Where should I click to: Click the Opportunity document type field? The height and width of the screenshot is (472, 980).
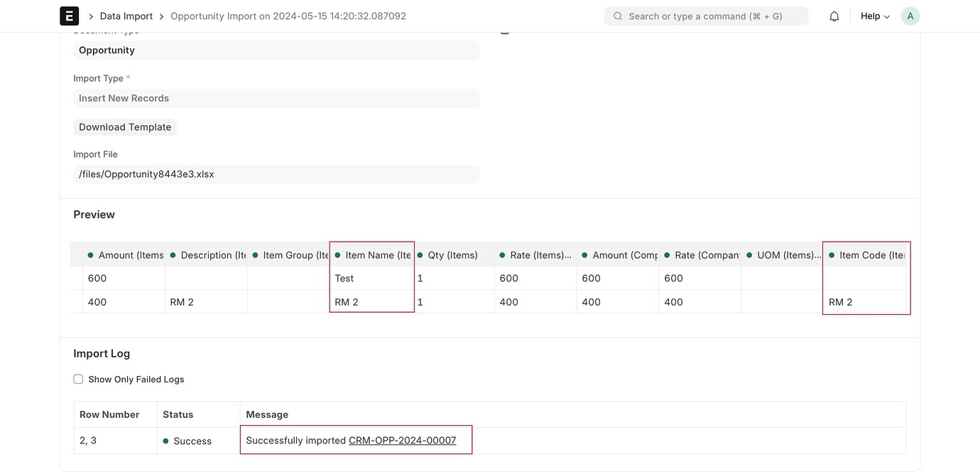(x=276, y=50)
